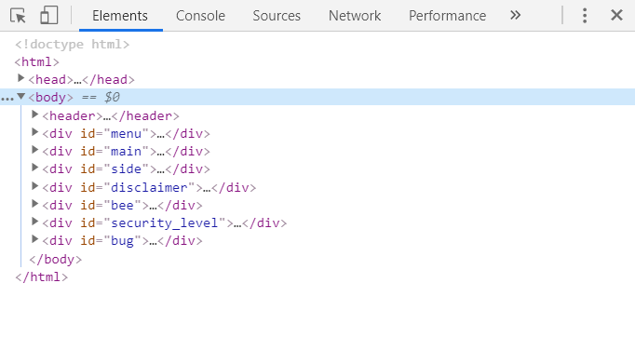
Task: Open the DevTools three-dot customize menu
Action: 585,16
